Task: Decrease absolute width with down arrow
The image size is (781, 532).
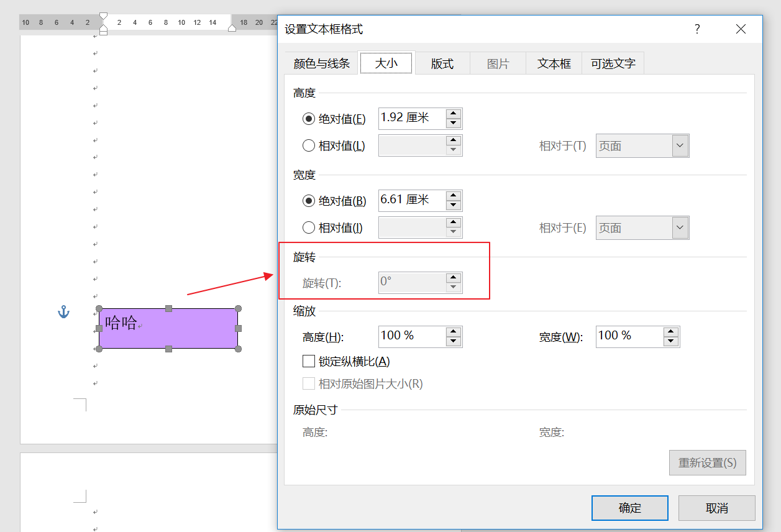Action: point(454,205)
